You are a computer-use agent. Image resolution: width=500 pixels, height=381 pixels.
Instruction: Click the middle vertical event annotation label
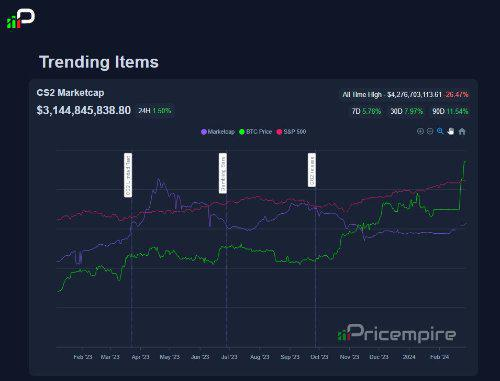click(223, 173)
